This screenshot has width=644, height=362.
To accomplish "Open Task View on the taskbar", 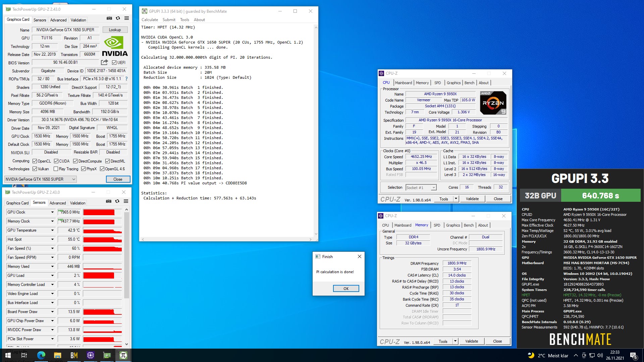I will pos(24,355).
